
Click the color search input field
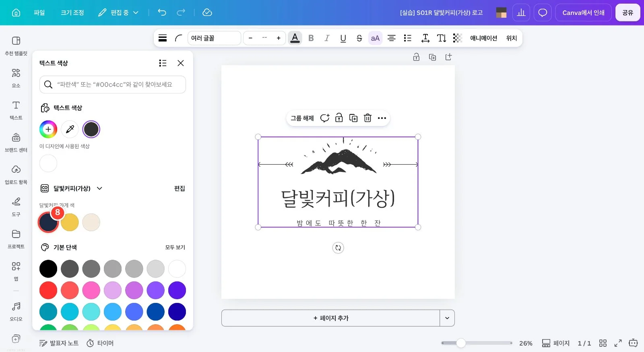[113, 85]
